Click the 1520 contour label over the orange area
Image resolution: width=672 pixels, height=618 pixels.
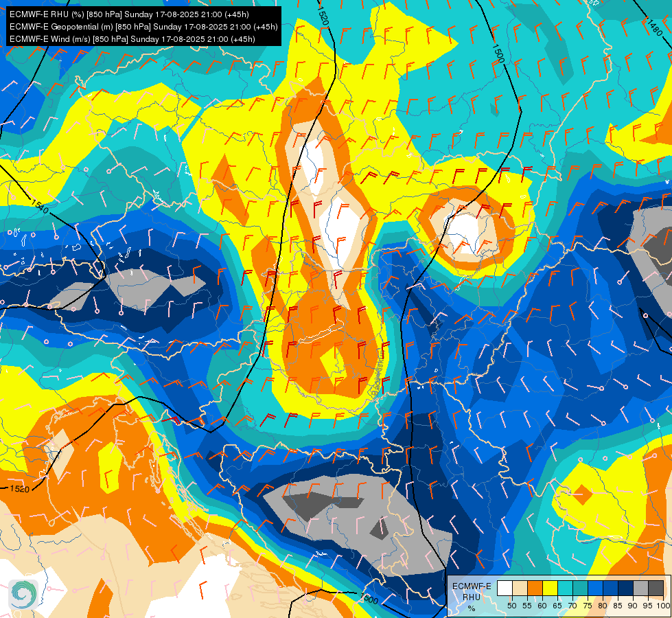point(19,489)
